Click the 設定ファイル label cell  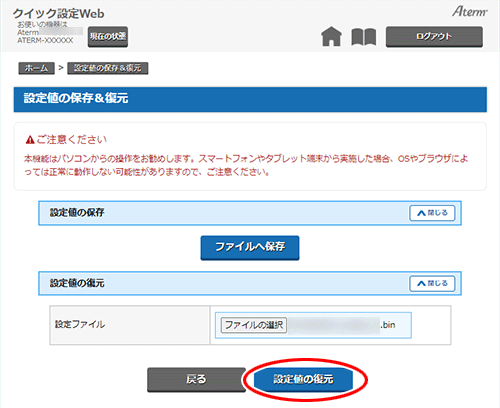tap(130, 325)
